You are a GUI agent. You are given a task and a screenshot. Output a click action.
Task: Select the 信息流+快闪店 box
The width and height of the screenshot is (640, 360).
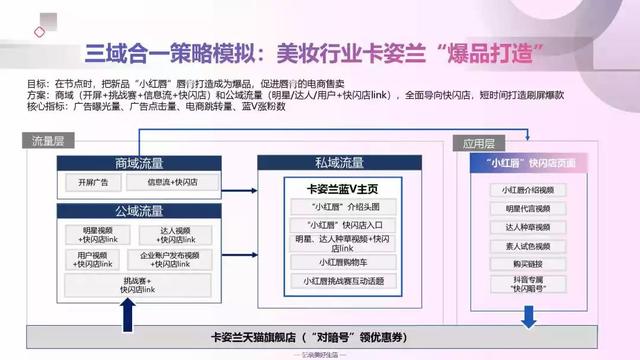click(172, 182)
